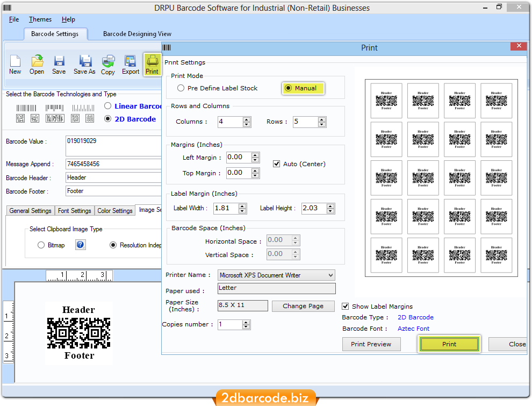The image size is (532, 406).
Task: Click the Left Margin value field
Action: tap(239, 157)
